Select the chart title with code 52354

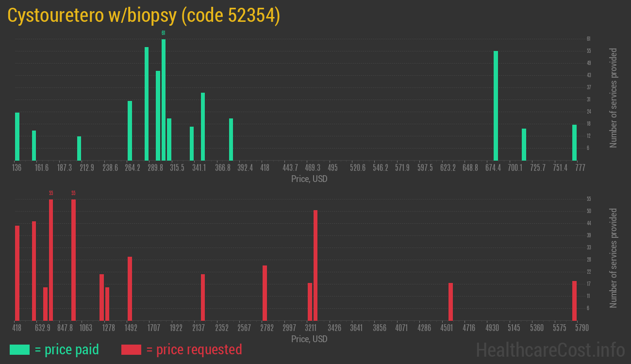(x=144, y=16)
